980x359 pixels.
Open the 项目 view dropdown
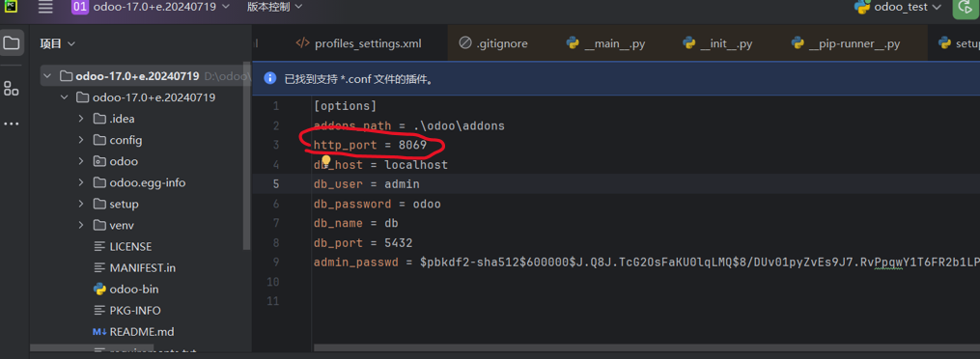pos(58,43)
